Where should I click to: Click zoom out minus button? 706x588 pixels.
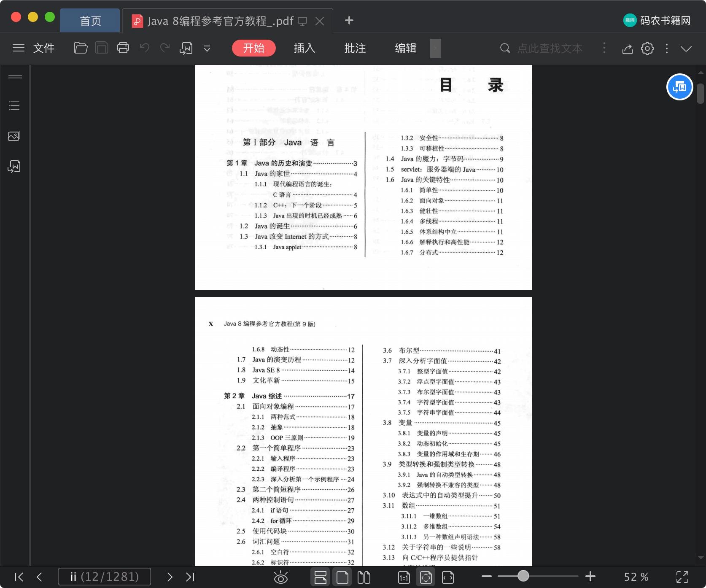coord(487,576)
